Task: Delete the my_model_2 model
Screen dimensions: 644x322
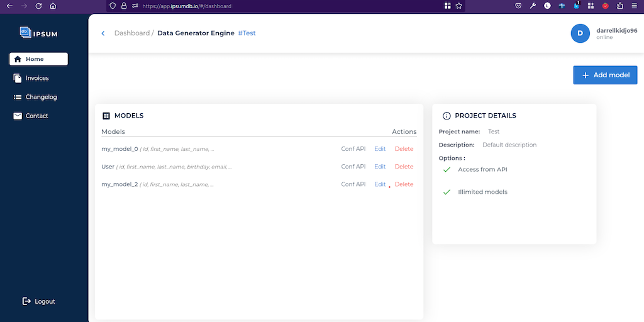Action: pyautogui.click(x=404, y=184)
